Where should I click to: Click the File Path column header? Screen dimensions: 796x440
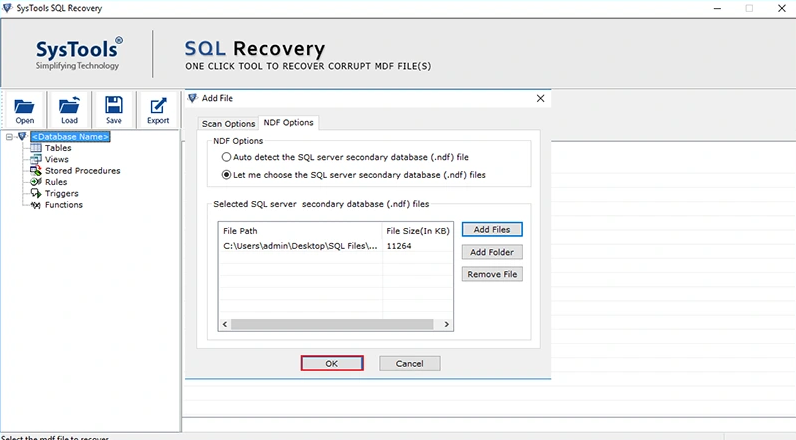(300, 230)
